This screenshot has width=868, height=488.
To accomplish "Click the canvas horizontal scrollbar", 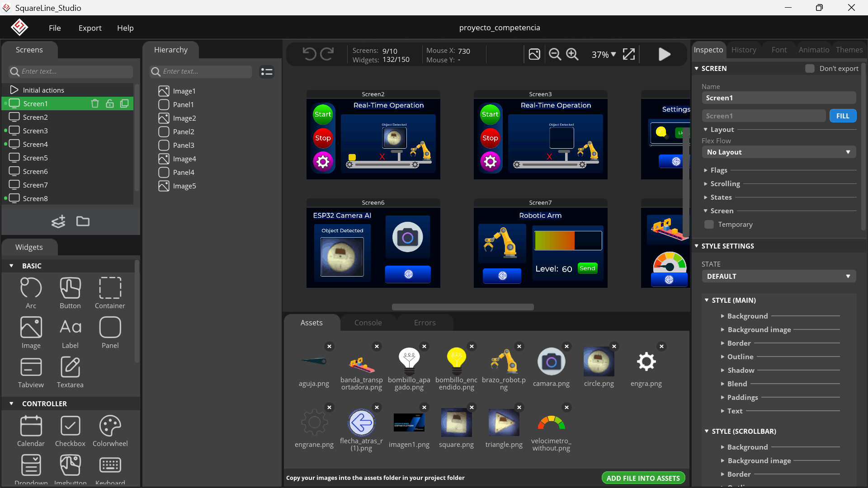I will point(462,307).
